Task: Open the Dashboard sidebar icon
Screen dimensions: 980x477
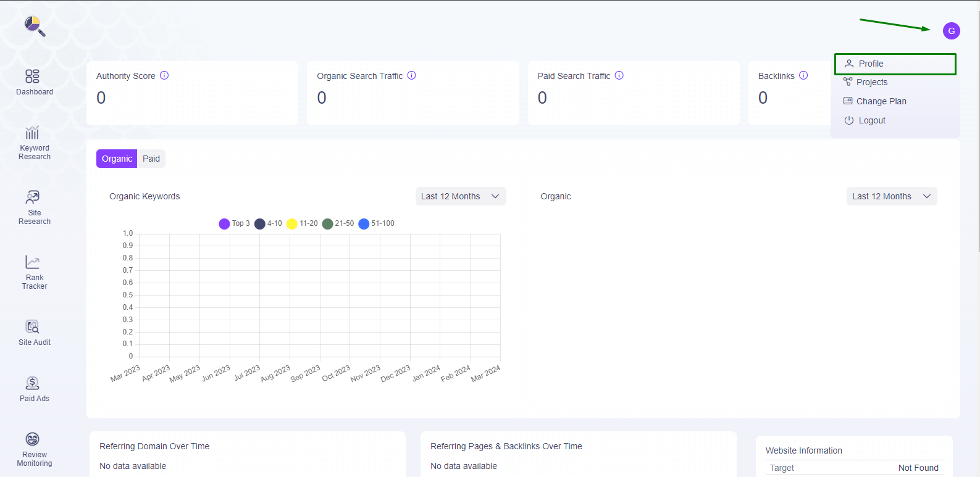Action: pyautogui.click(x=33, y=77)
